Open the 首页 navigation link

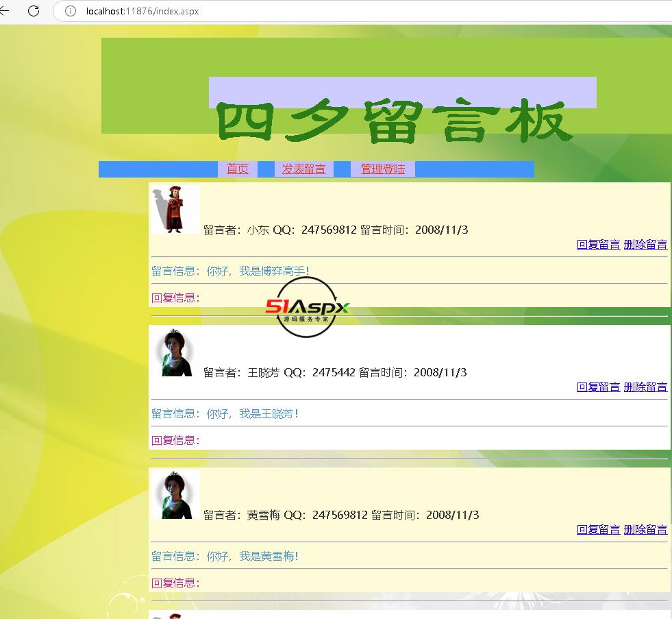(x=238, y=169)
